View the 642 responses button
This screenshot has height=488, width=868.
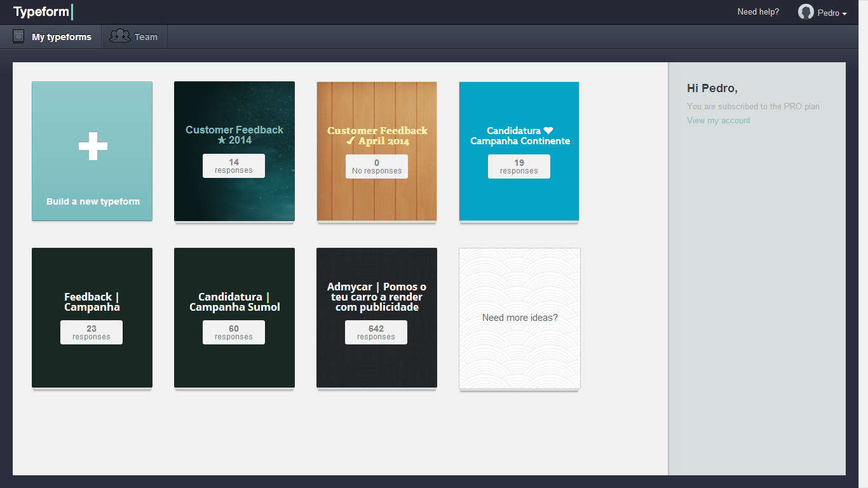[376, 332]
